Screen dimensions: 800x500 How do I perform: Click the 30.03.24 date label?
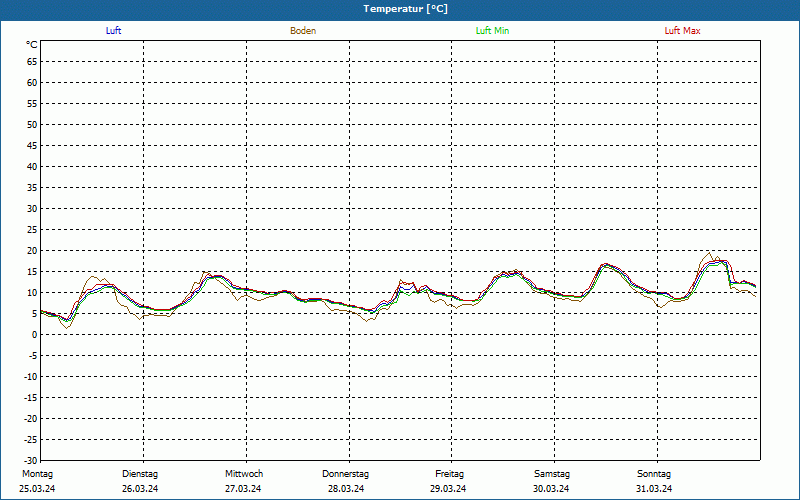tap(551, 489)
